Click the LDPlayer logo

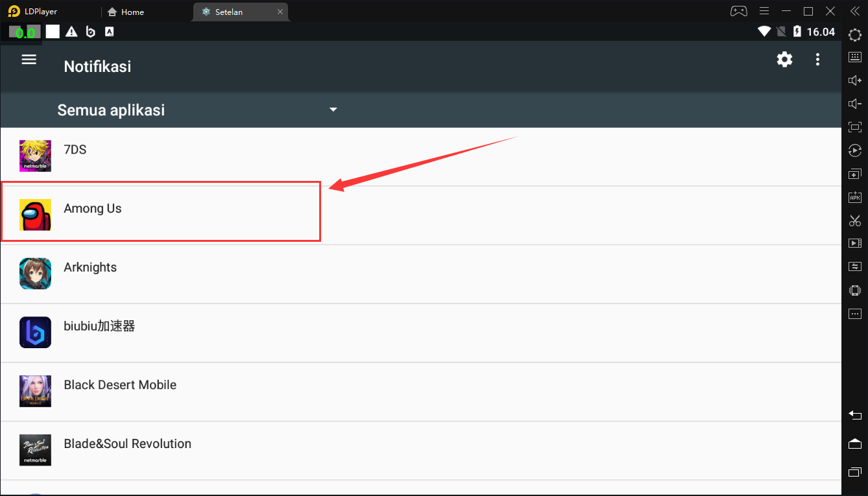tap(14, 11)
